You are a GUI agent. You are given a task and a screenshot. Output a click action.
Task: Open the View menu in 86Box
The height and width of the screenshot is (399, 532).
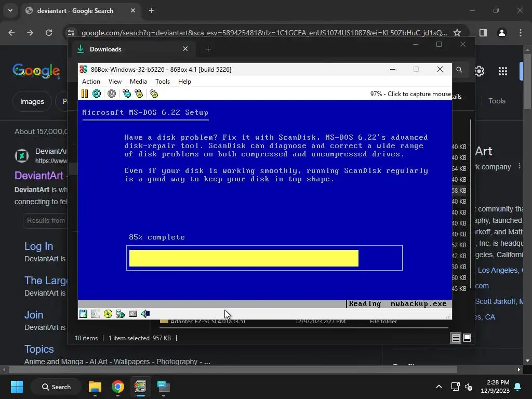coord(115,82)
